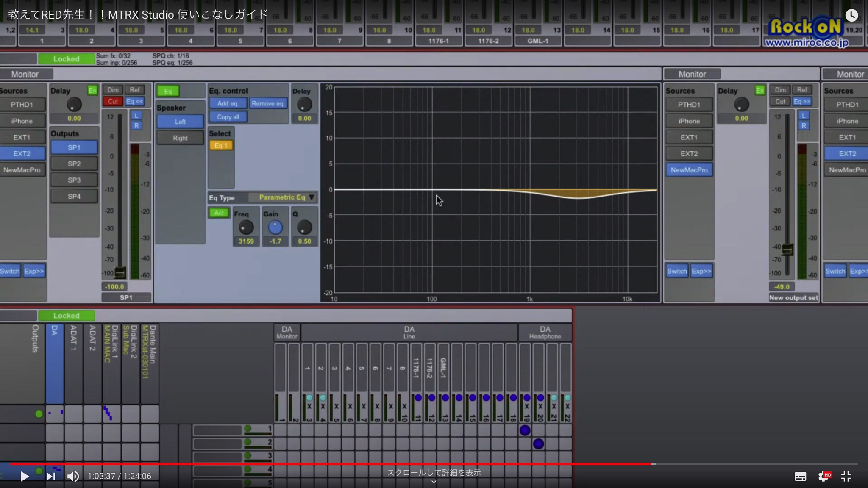Select the Left speaker
Screen dimensions: 868x488
(180, 122)
